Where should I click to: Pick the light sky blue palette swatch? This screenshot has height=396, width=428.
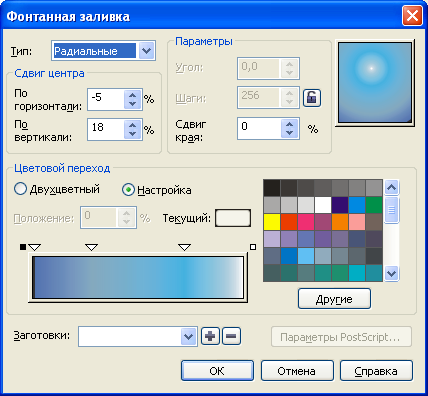pos(306,256)
